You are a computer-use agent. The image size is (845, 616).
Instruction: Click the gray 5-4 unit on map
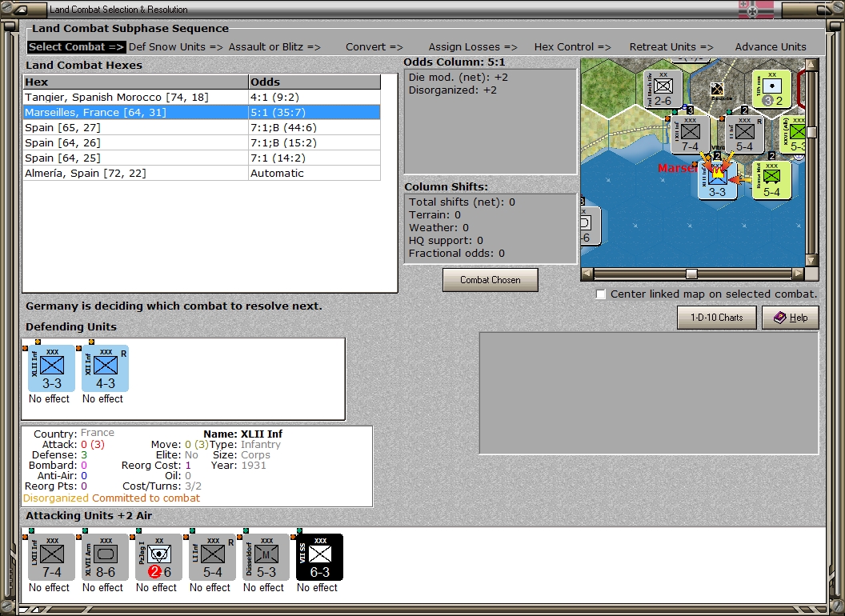coord(745,134)
